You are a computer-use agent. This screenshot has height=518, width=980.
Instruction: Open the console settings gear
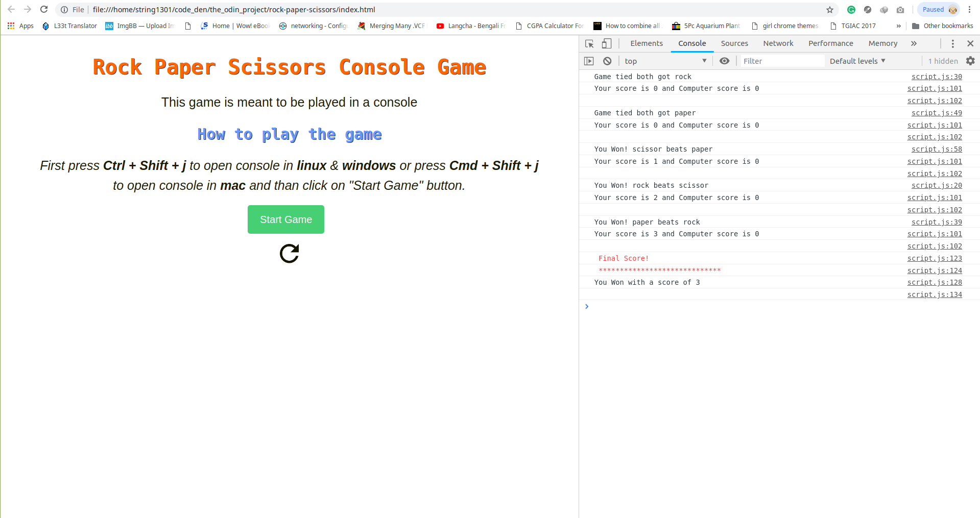click(x=970, y=61)
